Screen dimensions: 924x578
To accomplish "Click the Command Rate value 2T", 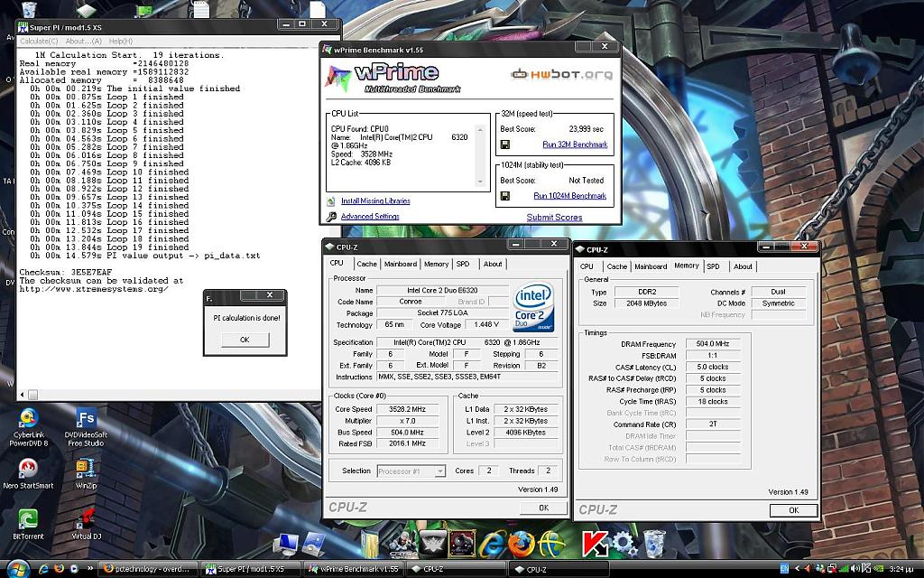I will 713,424.
